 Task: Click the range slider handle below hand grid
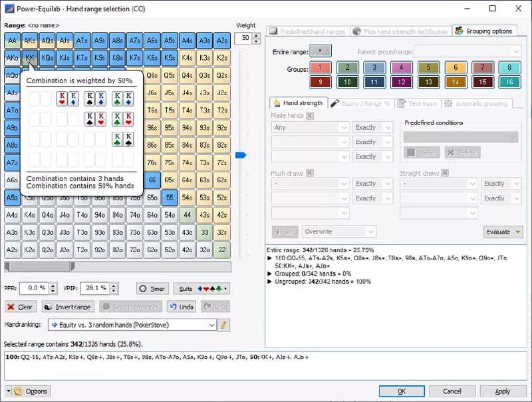[72, 266]
